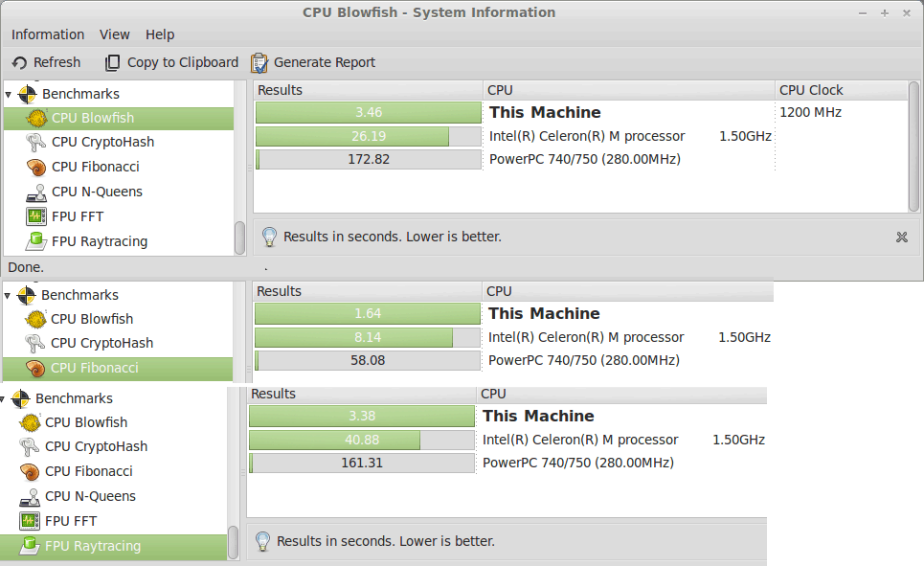Select CPU Blowfish icon in the middle tree
Screen dimensions: 924x566
35,320
